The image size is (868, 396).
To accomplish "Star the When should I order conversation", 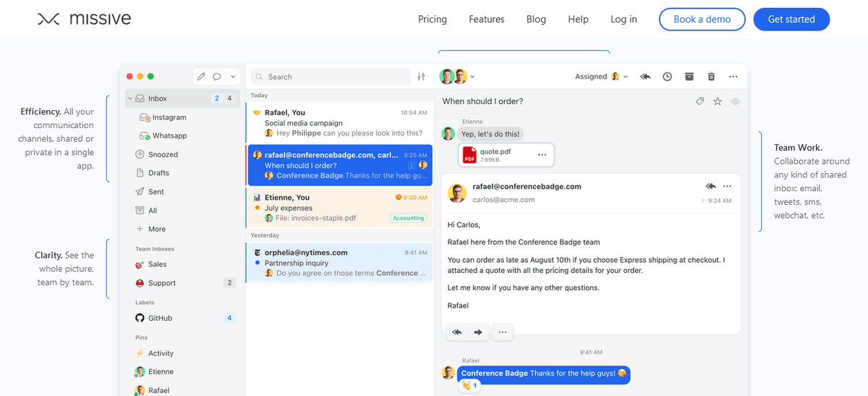I will 718,101.
